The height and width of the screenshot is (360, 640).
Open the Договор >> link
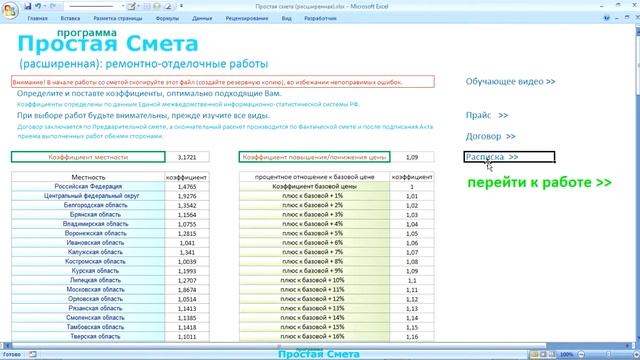coord(490,136)
